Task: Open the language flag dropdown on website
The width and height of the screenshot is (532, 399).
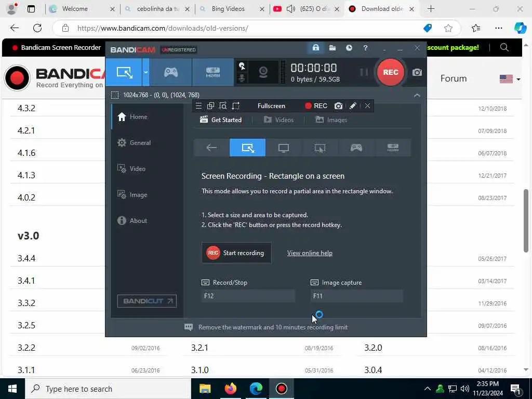Action: [510, 79]
